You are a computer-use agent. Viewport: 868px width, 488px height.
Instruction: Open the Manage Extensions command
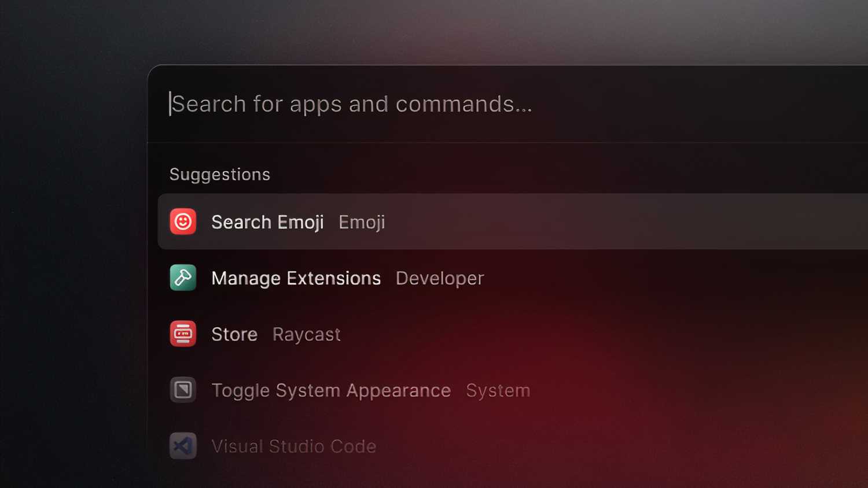(x=296, y=278)
